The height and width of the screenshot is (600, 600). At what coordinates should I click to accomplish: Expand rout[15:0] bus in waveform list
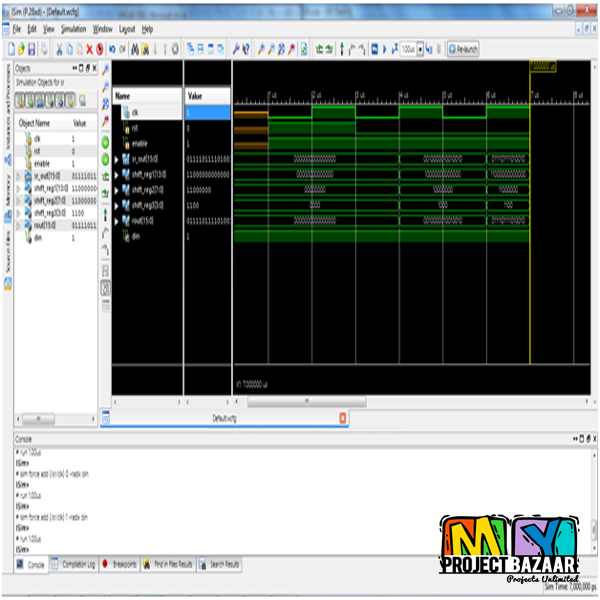pos(117,221)
